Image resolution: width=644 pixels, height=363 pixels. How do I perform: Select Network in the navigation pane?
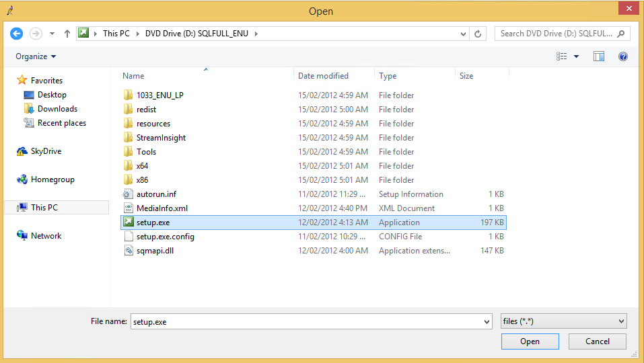[x=39, y=236]
